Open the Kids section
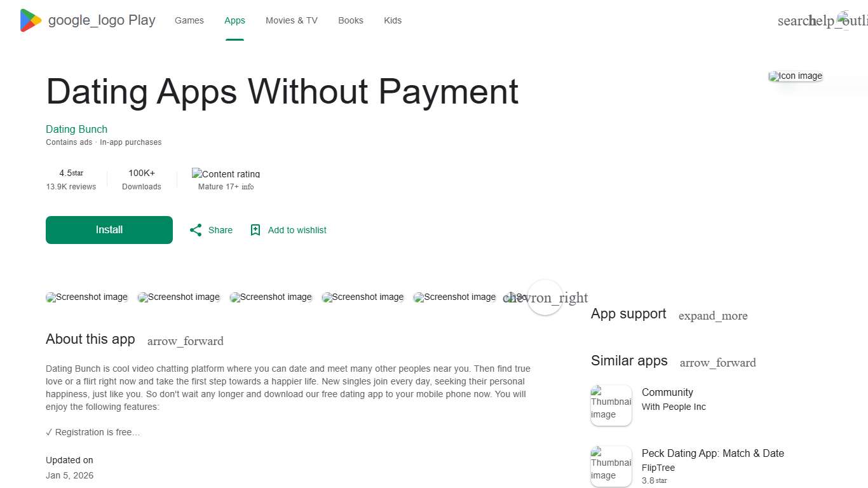This screenshot has width=868, height=488. (x=393, y=20)
